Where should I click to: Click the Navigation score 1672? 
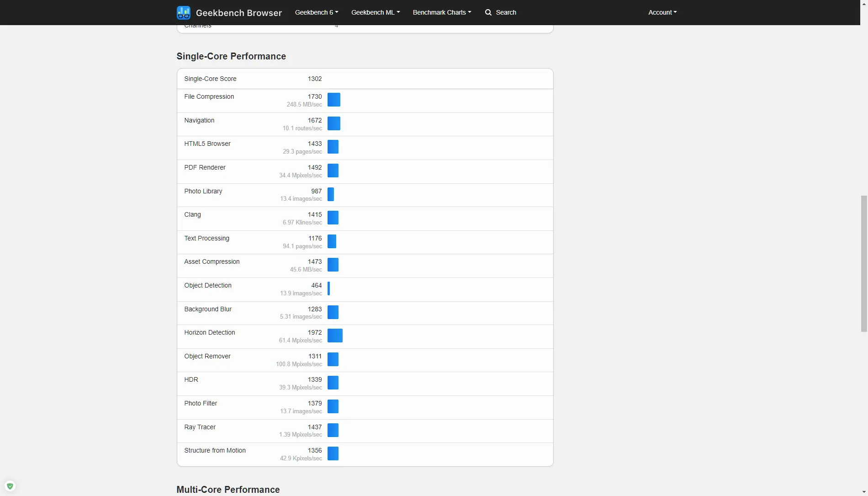point(315,120)
